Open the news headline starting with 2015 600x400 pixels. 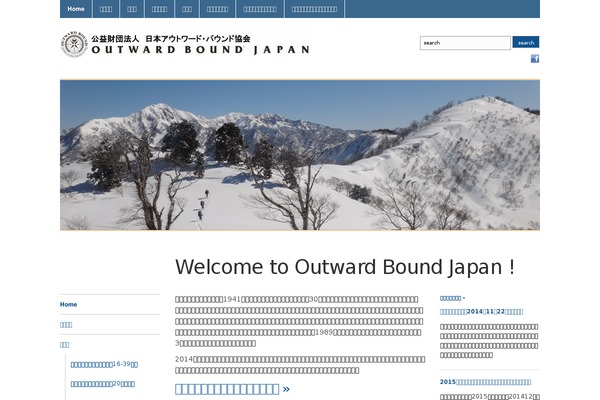click(485, 382)
